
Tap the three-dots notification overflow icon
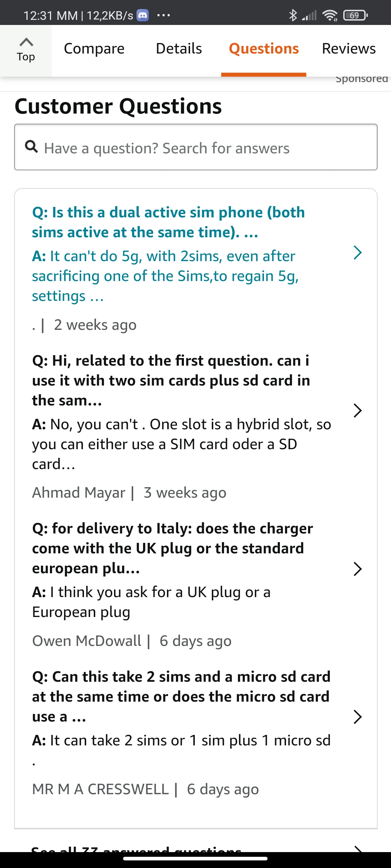pyautogui.click(x=164, y=15)
